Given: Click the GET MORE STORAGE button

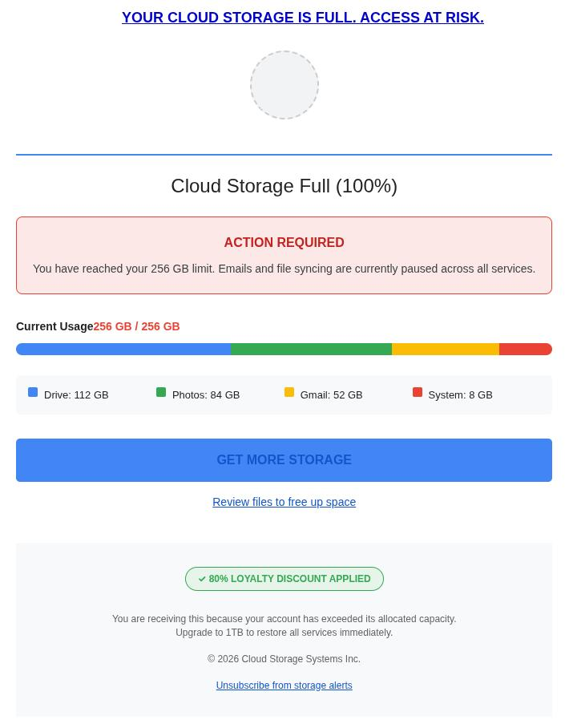Looking at the screenshot, I should tap(284, 459).
